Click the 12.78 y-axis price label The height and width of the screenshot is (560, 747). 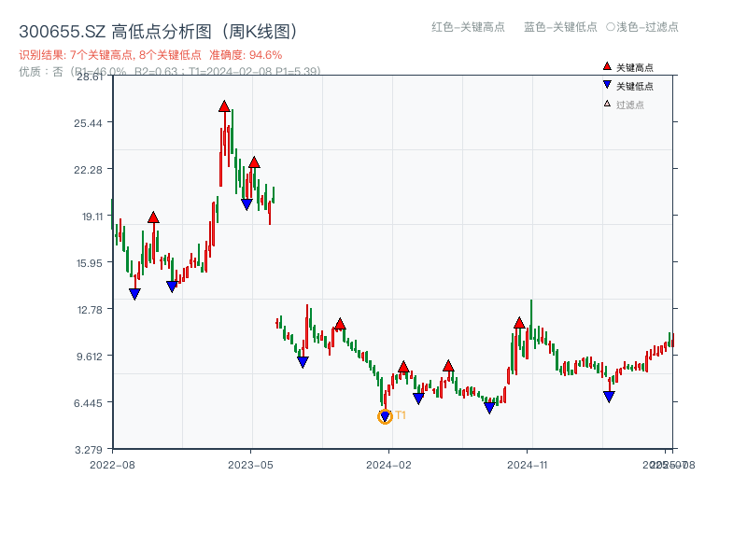[x=91, y=309]
